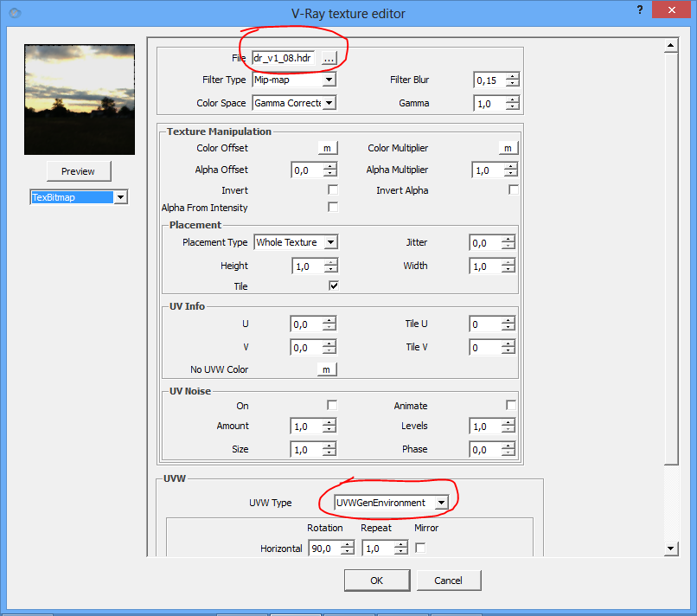Click the sky texture preview thumbnail

80,99
